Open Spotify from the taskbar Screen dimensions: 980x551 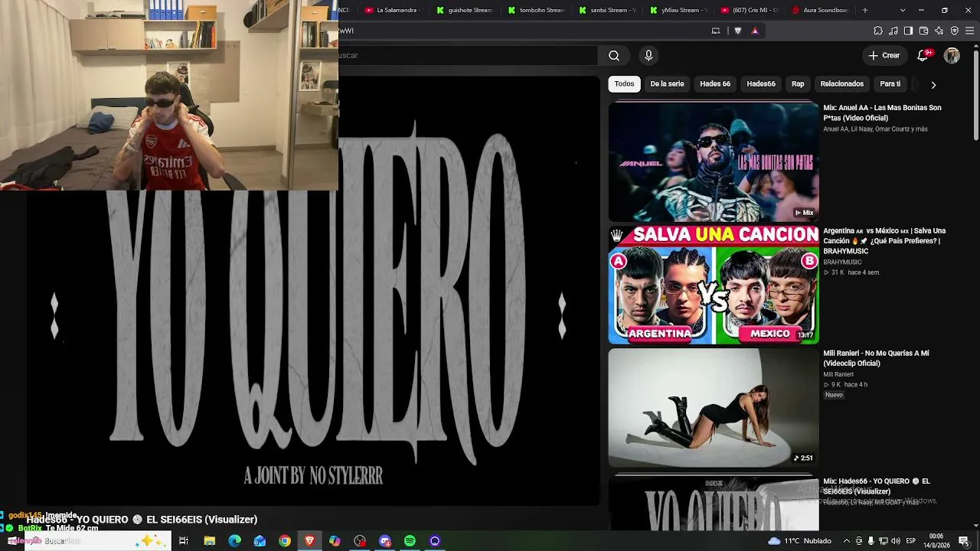(410, 541)
